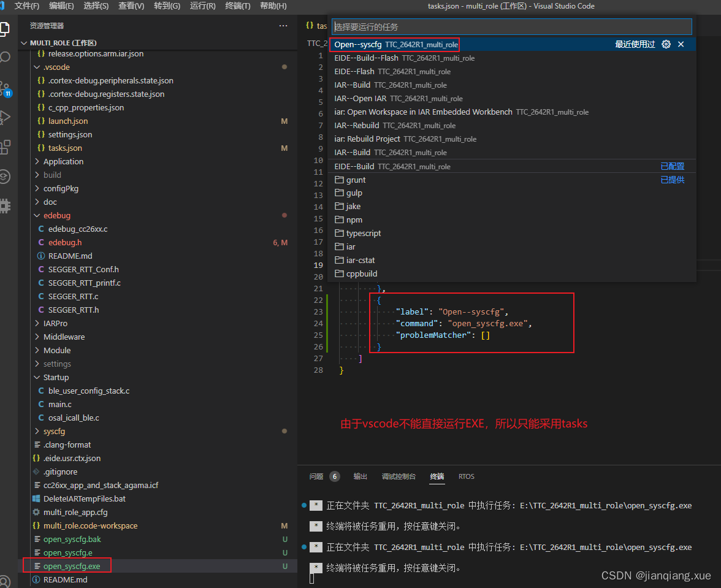Image resolution: width=721 pixels, height=588 pixels.
Task: Collapse the Startup folder
Action: click(x=56, y=377)
